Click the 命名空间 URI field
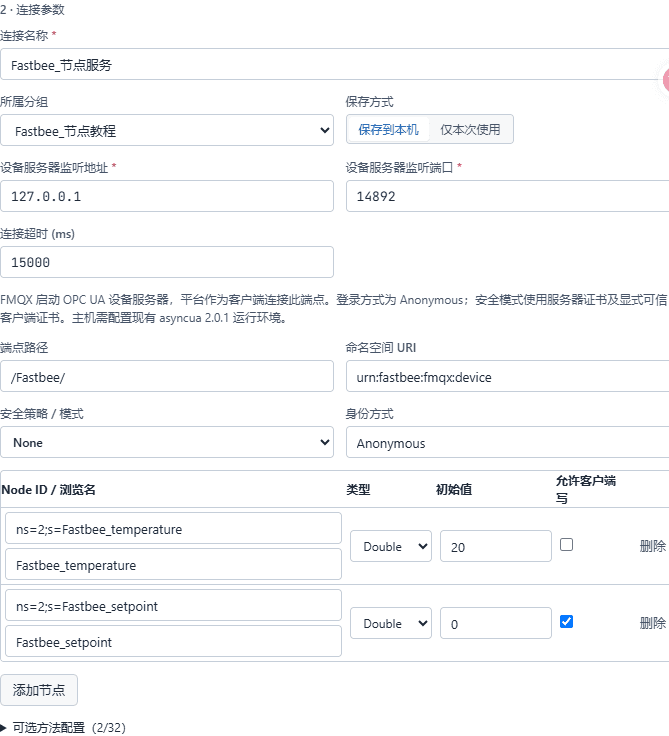 click(x=508, y=376)
